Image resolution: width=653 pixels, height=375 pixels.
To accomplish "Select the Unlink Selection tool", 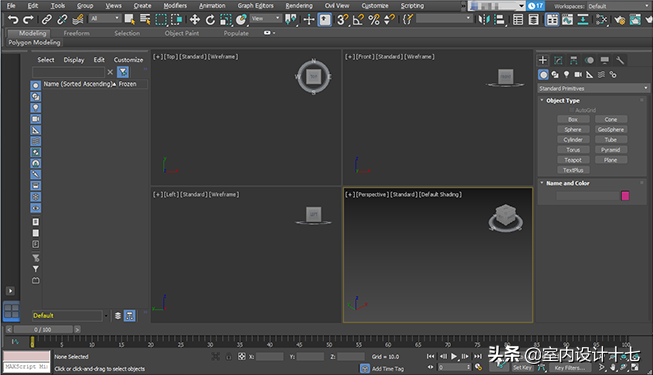I will point(62,20).
